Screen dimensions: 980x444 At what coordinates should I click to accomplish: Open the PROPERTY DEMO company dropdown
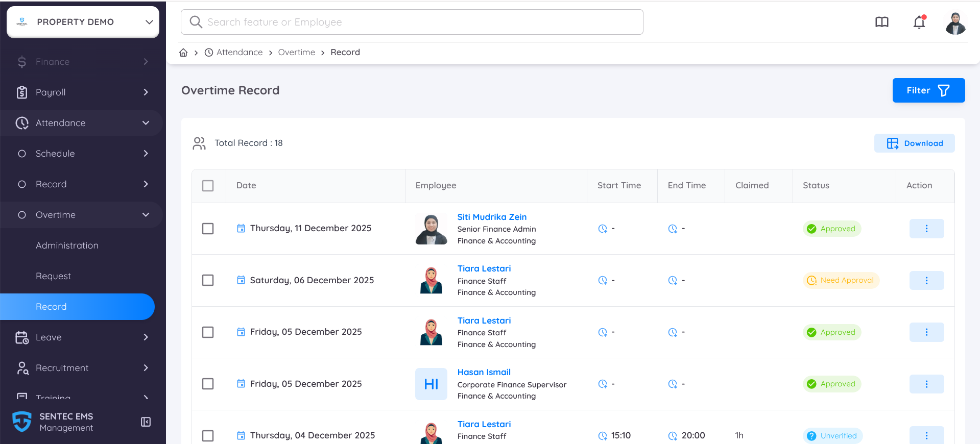[83, 22]
